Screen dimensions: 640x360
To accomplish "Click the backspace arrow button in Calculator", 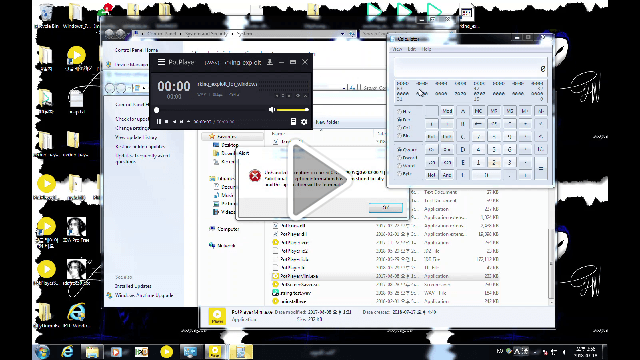I will (478, 123).
